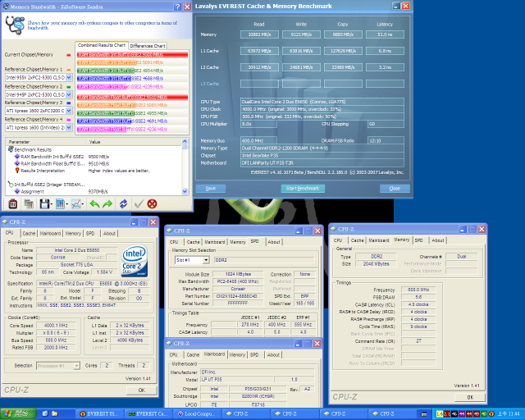Open Reference Chipset/Memory 4 dropdown (ATI Xpress 1600 IntVideo)
Viewport: 525px width, 420px height.
tap(69, 127)
